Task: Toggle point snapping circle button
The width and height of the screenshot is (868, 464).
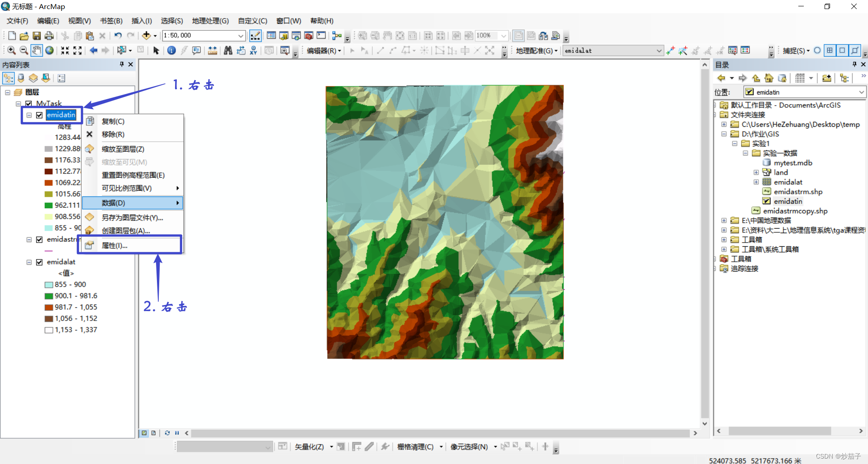Action: [x=817, y=50]
